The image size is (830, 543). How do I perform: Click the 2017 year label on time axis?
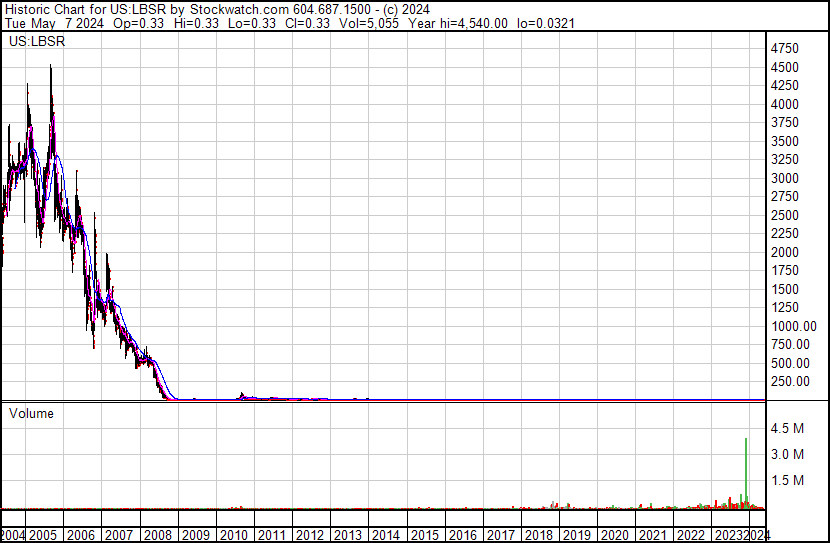tap(500, 535)
